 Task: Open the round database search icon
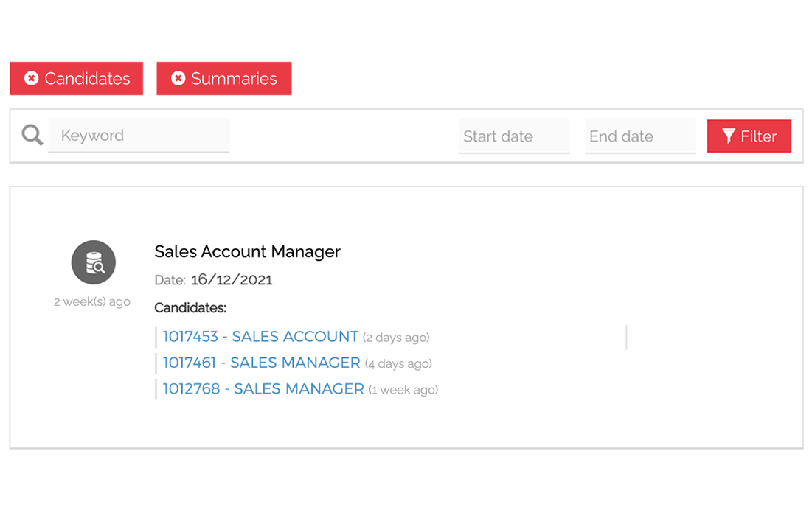[94, 262]
